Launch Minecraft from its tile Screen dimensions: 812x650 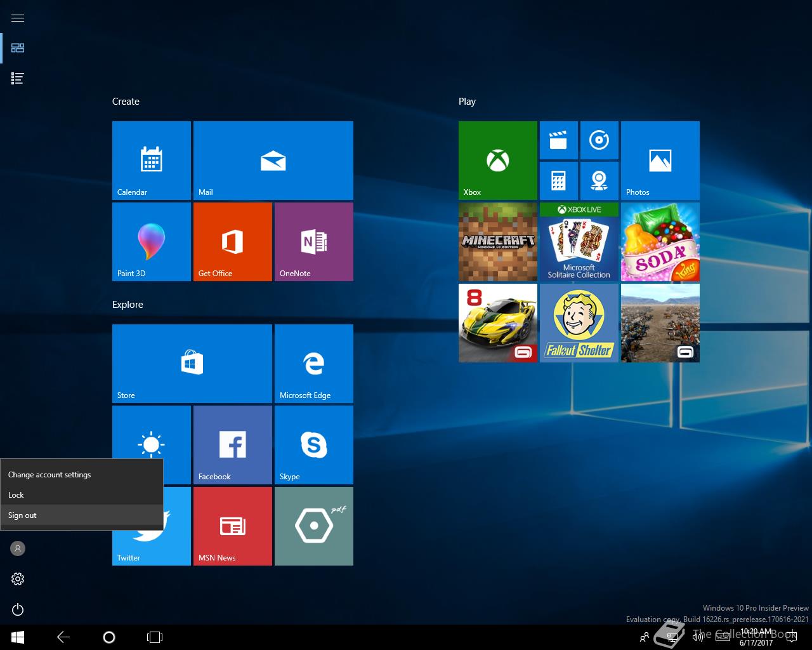coord(498,242)
